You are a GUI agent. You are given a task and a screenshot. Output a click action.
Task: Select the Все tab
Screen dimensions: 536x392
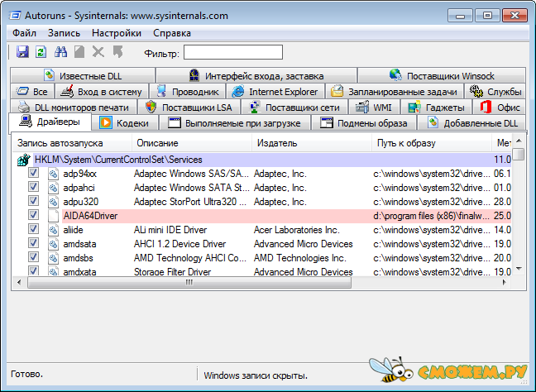click(32, 92)
